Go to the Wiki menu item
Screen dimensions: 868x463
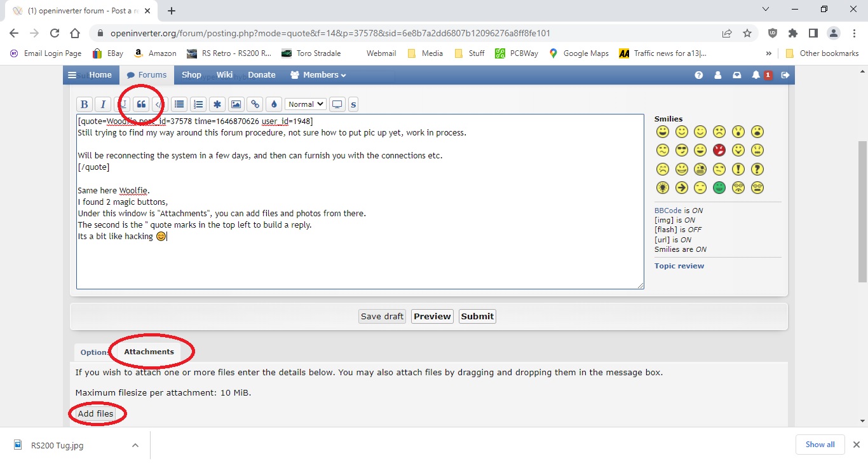pos(224,75)
